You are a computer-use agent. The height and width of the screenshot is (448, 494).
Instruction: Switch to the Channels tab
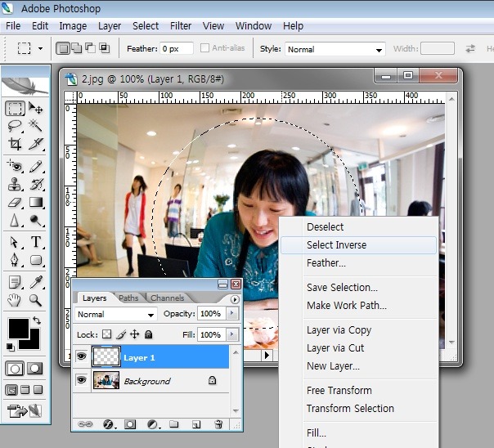click(167, 298)
